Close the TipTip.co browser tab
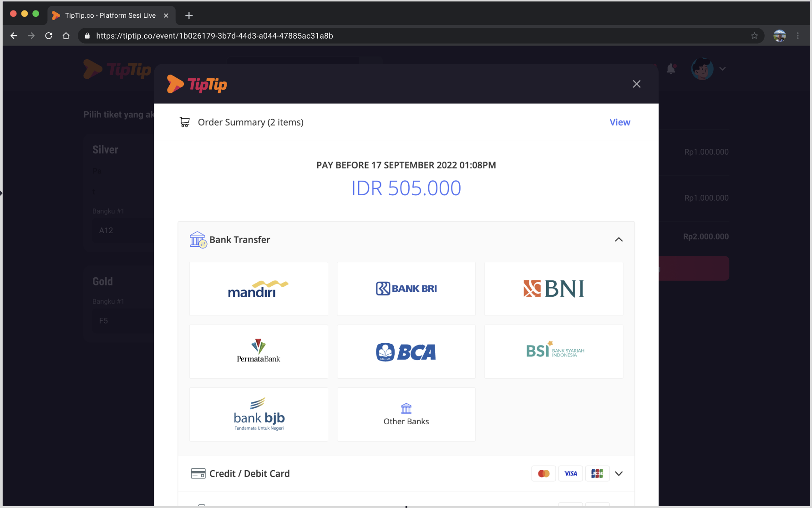Viewport: 812px width, 508px height. tap(166, 15)
